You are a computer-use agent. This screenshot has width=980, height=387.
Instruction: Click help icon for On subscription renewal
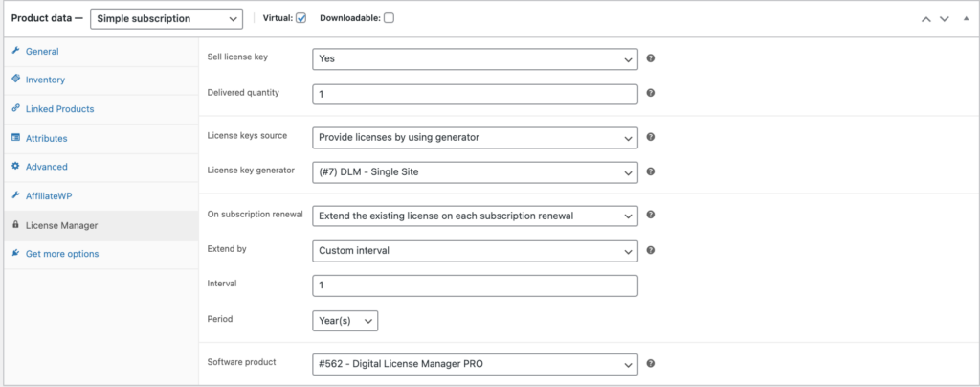(650, 215)
